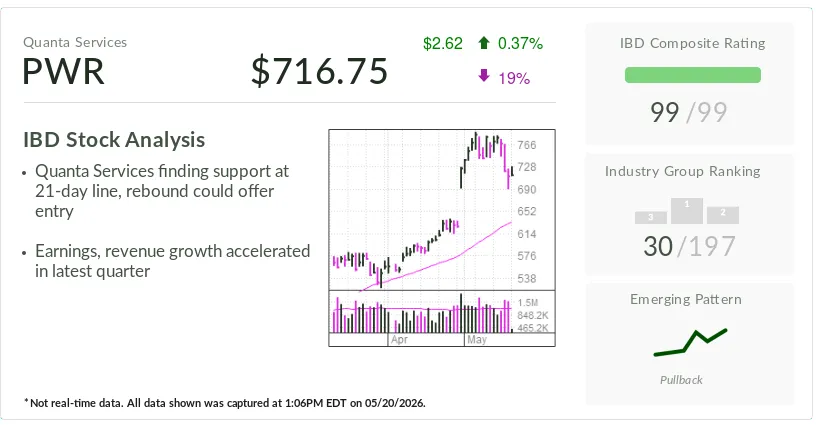Click the Quanta Services company name
The height and width of the screenshot is (430, 816).
coord(75,42)
